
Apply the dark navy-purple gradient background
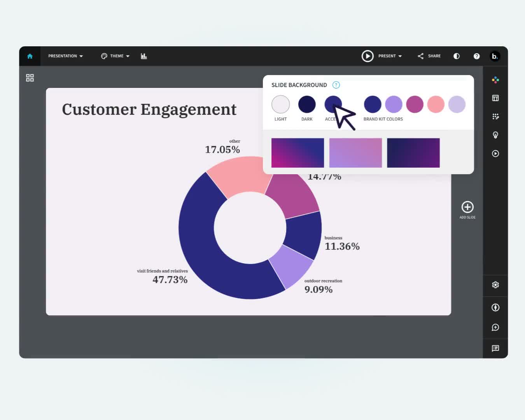pos(413,153)
